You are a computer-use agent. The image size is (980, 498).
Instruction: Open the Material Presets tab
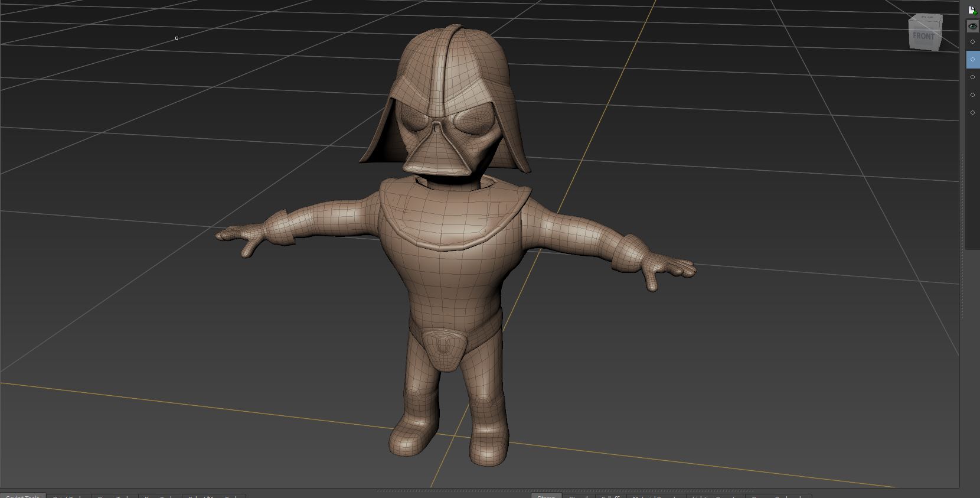point(655,496)
